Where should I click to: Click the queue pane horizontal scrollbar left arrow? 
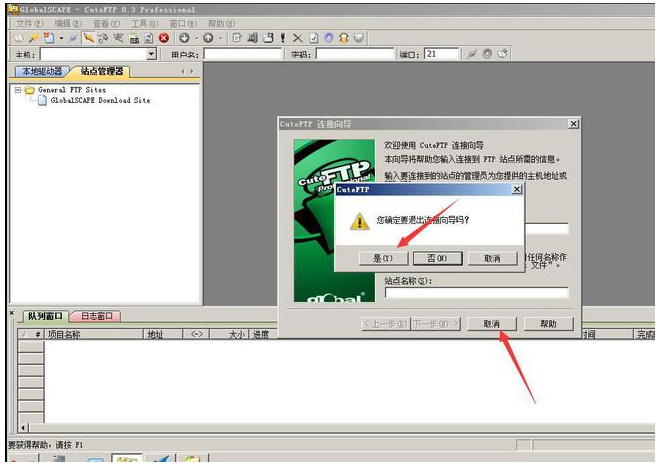(24, 427)
